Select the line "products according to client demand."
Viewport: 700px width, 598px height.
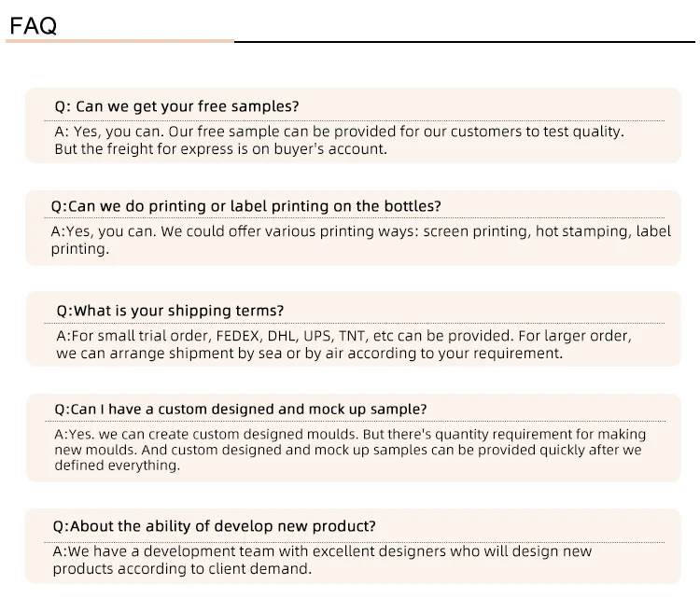183,569
